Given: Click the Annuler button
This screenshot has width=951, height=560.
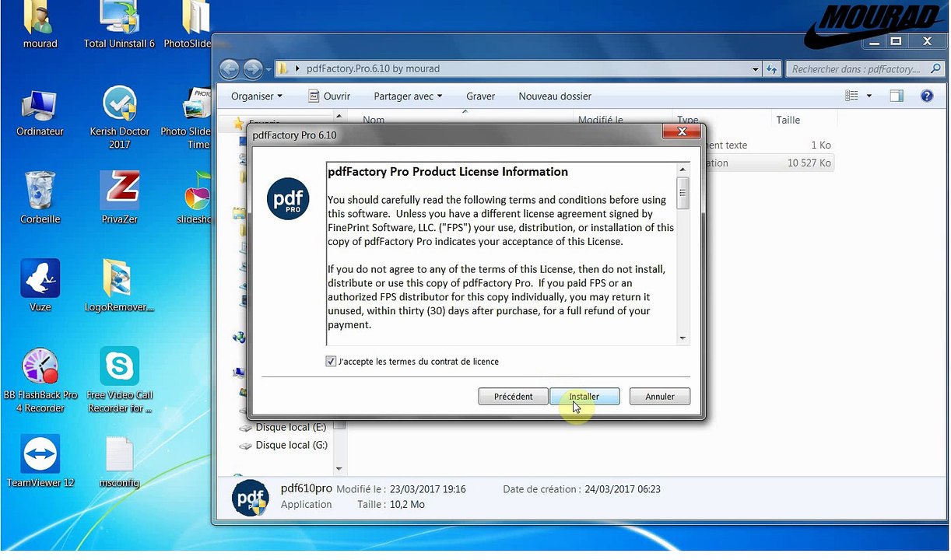Looking at the screenshot, I should [660, 396].
